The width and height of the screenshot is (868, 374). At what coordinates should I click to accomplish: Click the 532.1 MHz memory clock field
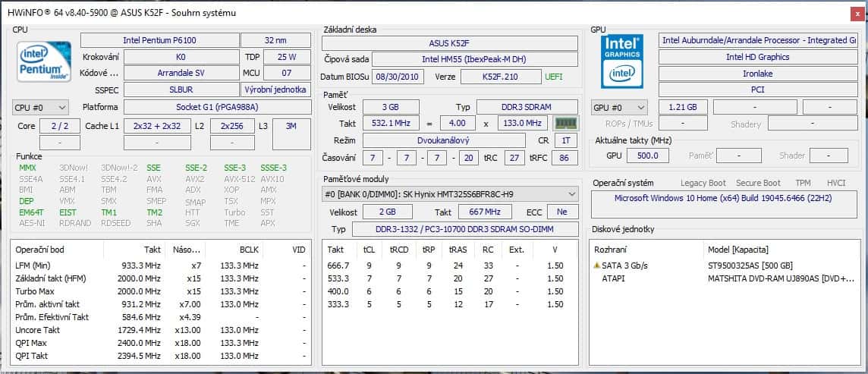pos(391,124)
